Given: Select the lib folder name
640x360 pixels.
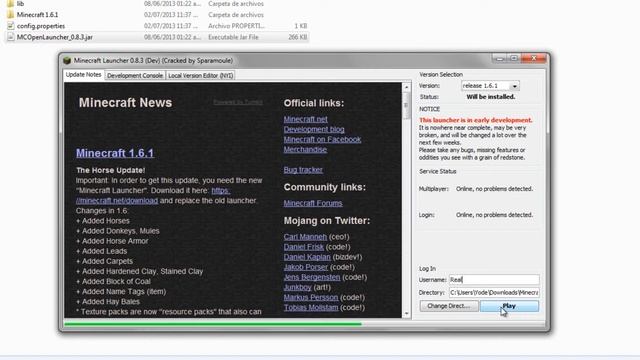Looking at the screenshot, I should click(x=20, y=4).
